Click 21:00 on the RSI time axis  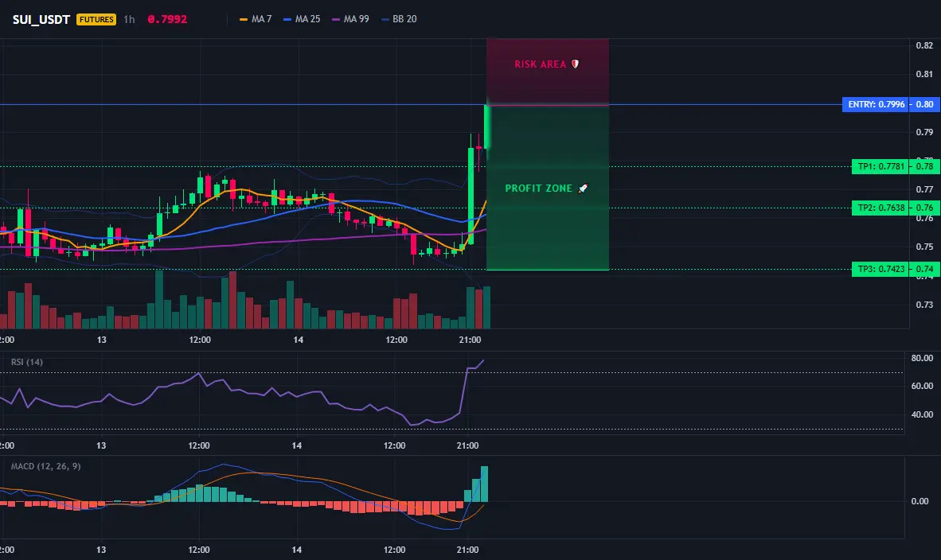click(x=467, y=445)
